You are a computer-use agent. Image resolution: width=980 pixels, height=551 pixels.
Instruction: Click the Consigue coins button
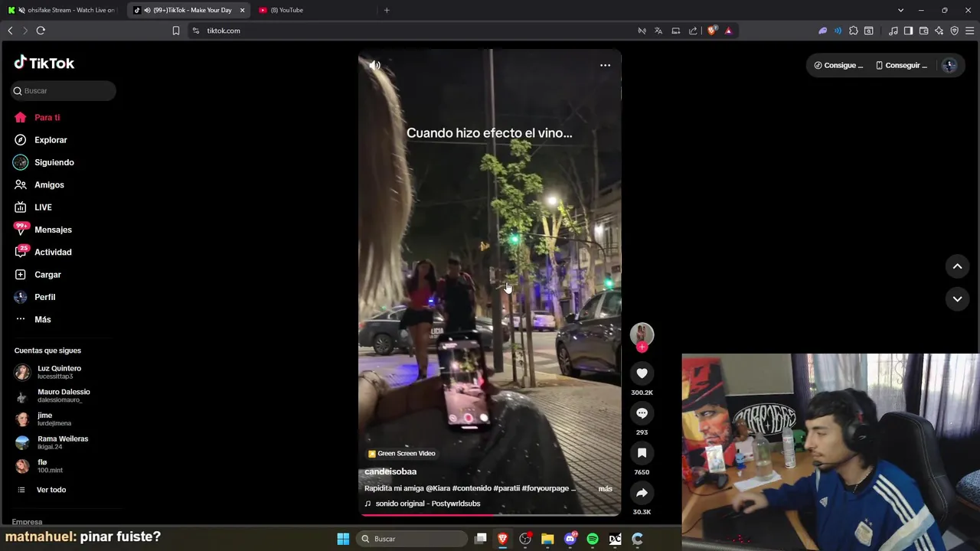click(838, 65)
